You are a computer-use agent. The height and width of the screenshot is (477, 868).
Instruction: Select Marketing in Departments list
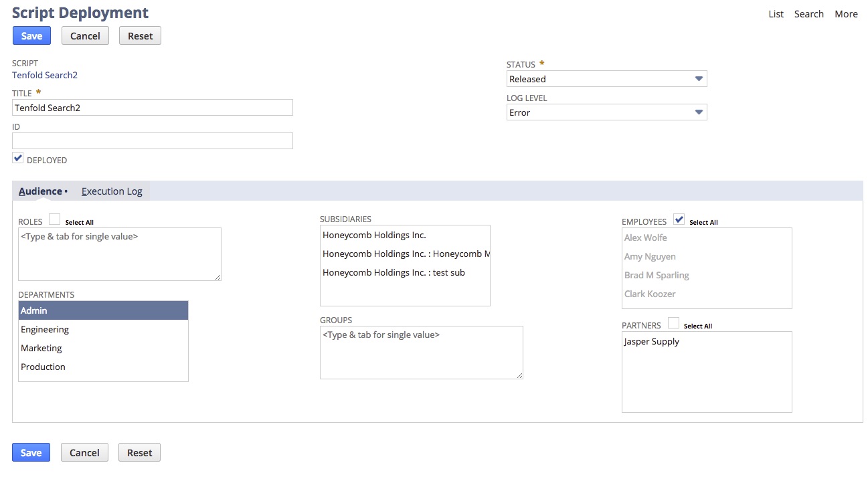[41, 348]
